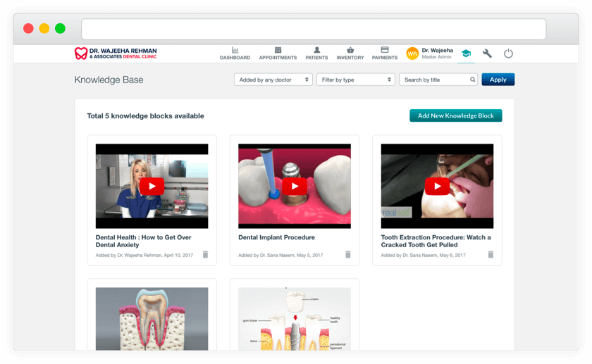Select the DASHBOARD menu label
The height and width of the screenshot is (364, 592).
[x=235, y=58]
